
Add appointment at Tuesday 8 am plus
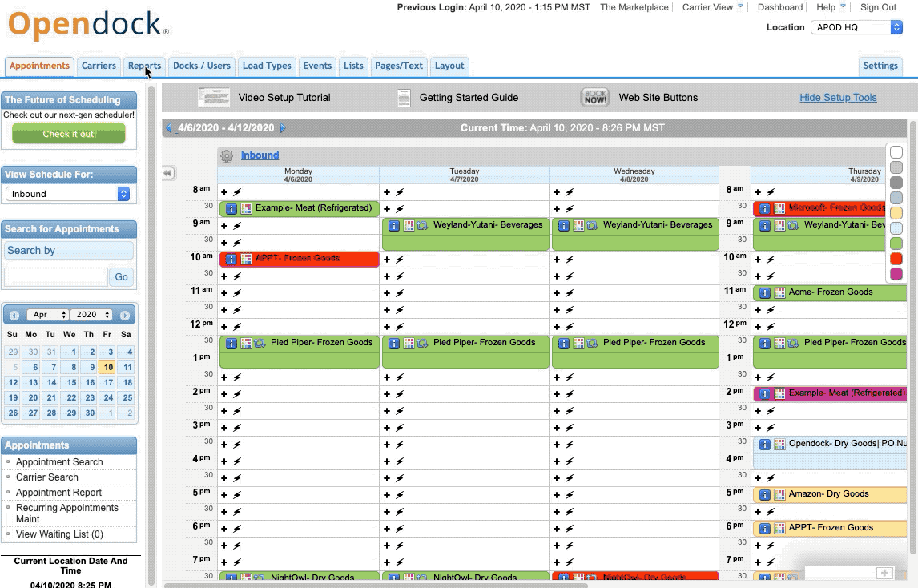click(386, 192)
